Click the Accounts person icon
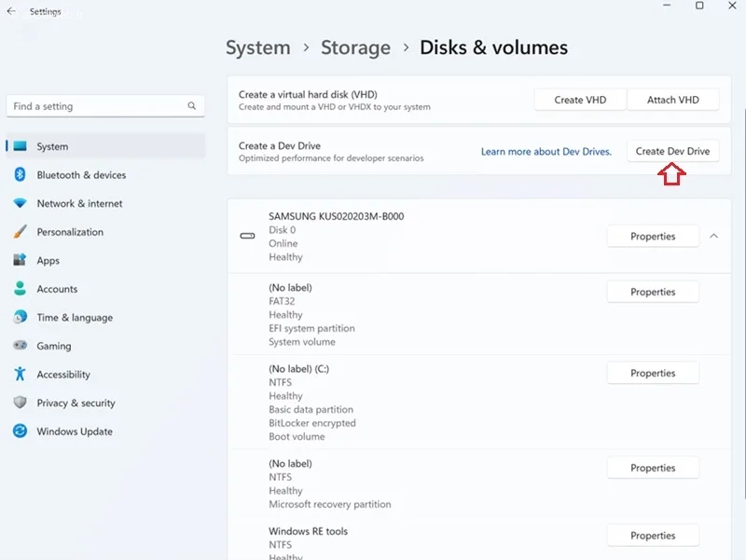 pos(20,289)
